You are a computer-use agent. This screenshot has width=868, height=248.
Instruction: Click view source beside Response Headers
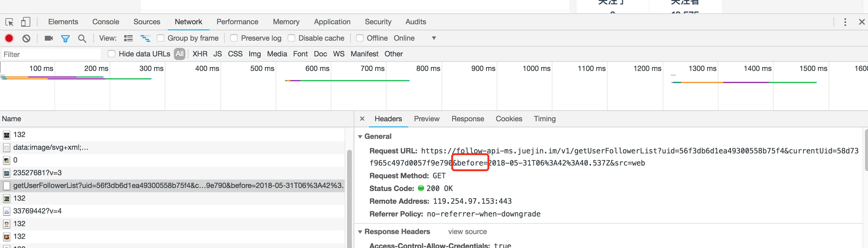[467, 232]
